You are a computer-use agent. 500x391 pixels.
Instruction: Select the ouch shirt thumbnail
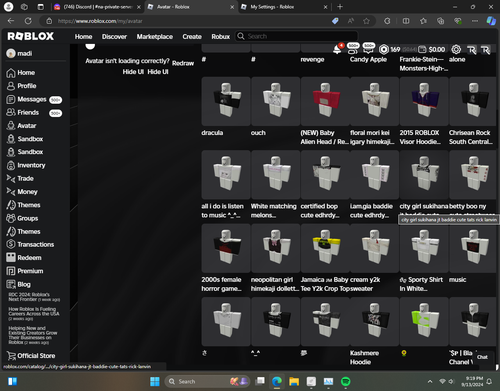275,101
